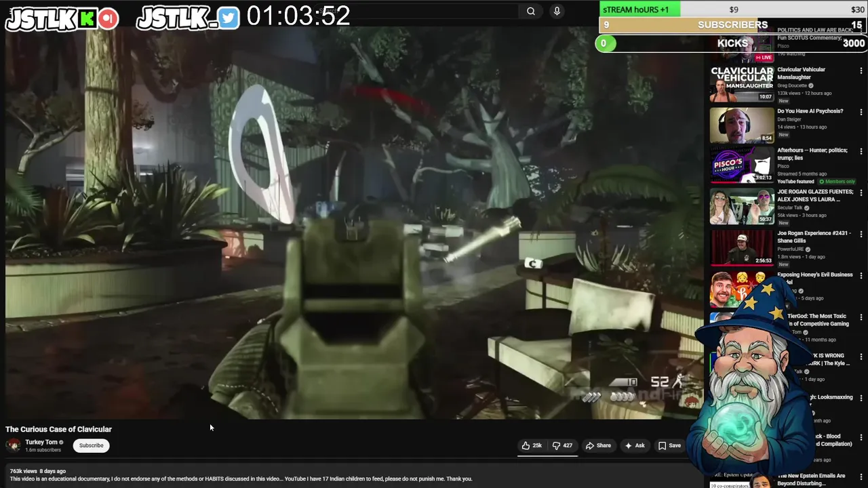Open 'Clavicular Vehicular Manslaughter' thumbnail
The width and height of the screenshot is (868, 488).
[x=742, y=84]
